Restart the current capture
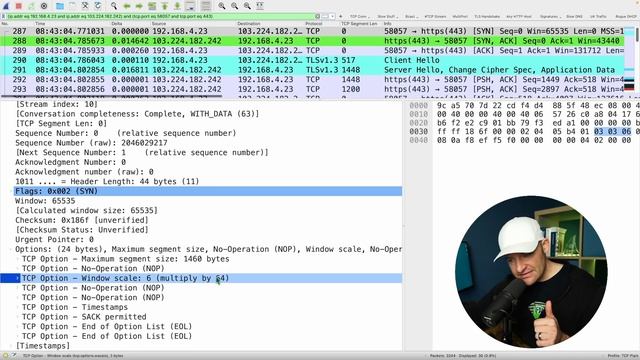Screen dimensions: 640x360 pyautogui.click(x=31, y=6)
